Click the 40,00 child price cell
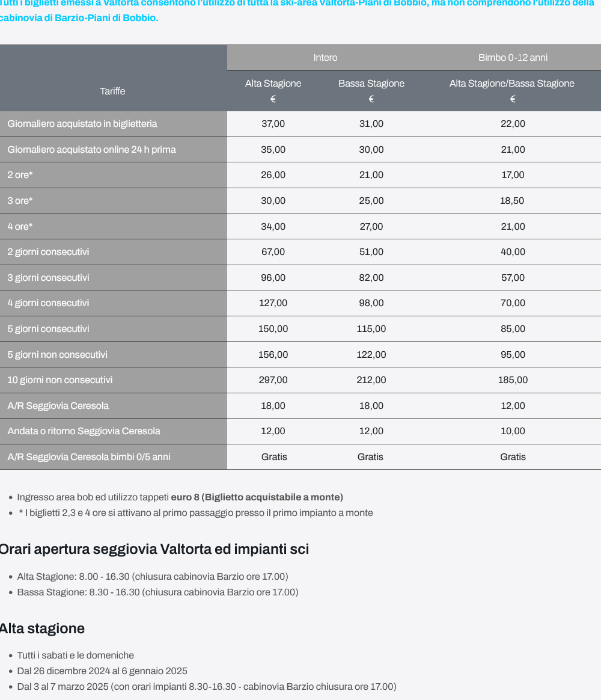Viewport: 601px width, 700px height. [513, 252]
